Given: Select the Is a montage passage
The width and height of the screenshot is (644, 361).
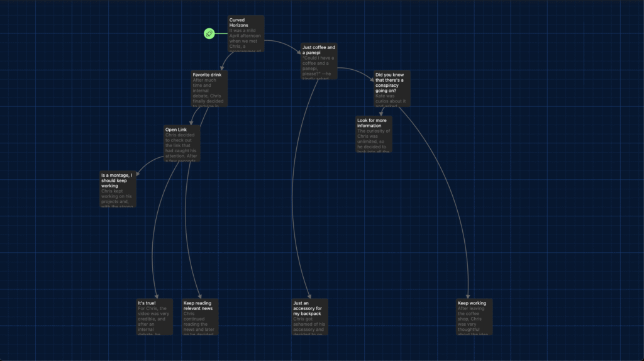Looking at the screenshot, I should 118,189.
